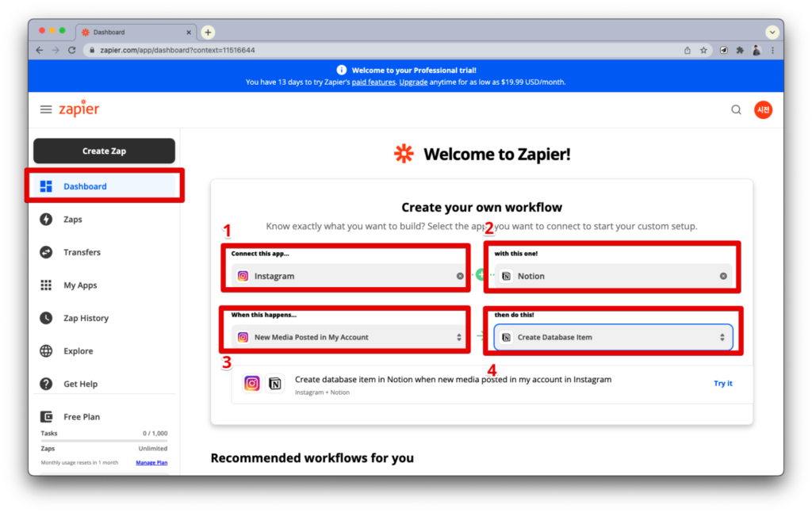Image resolution: width=812 pixels, height=513 pixels.
Task: Open the hamburger menu beside Zapier logo
Action: (46, 109)
